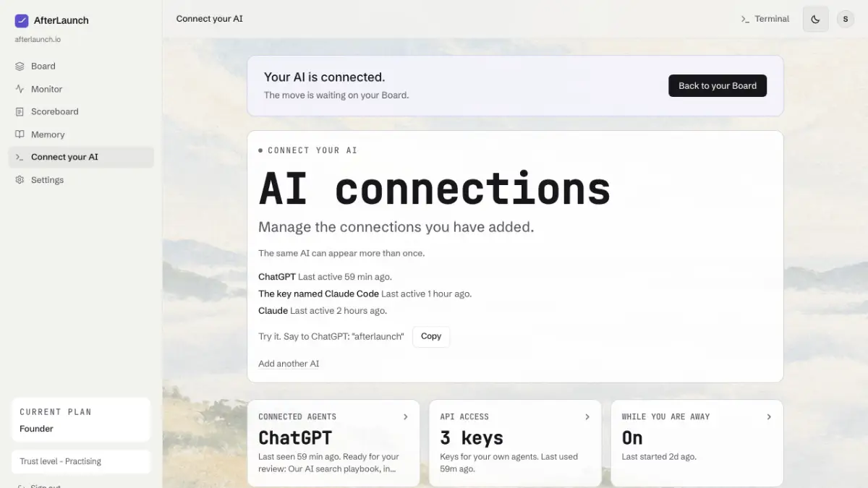Click the Your AI is connected heading
The height and width of the screenshot is (488, 868).
coord(324,77)
